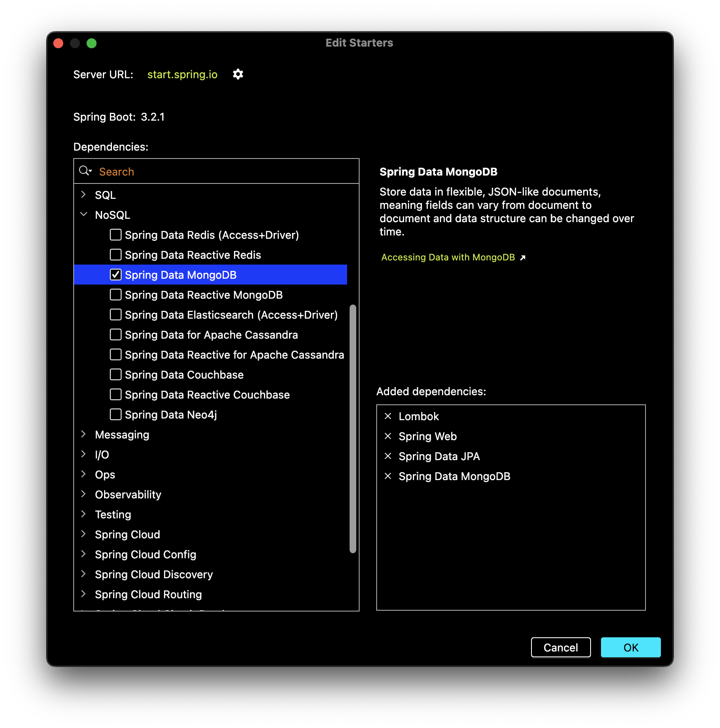The height and width of the screenshot is (728, 720).
Task: Focus the dependencies Search field
Action: click(216, 171)
